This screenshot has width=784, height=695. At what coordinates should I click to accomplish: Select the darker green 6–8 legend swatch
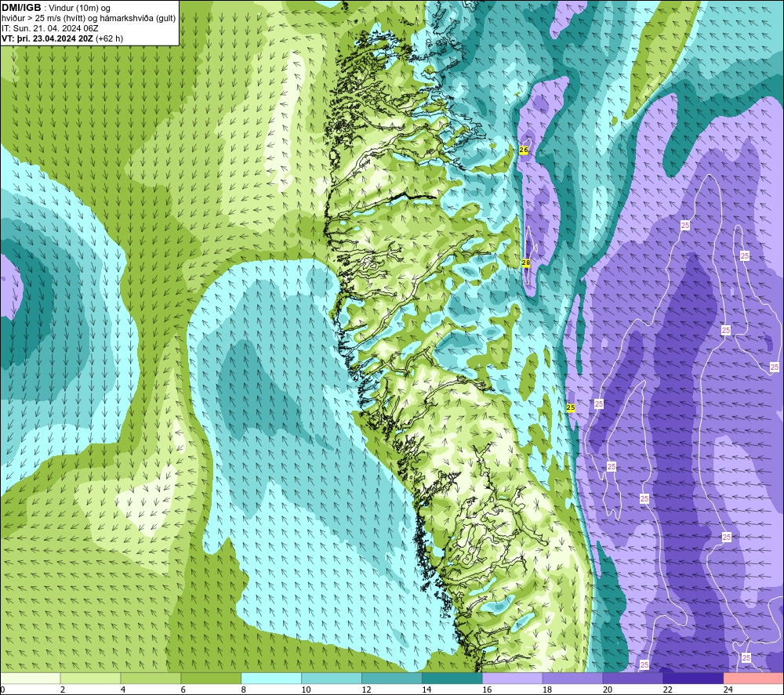(211, 679)
